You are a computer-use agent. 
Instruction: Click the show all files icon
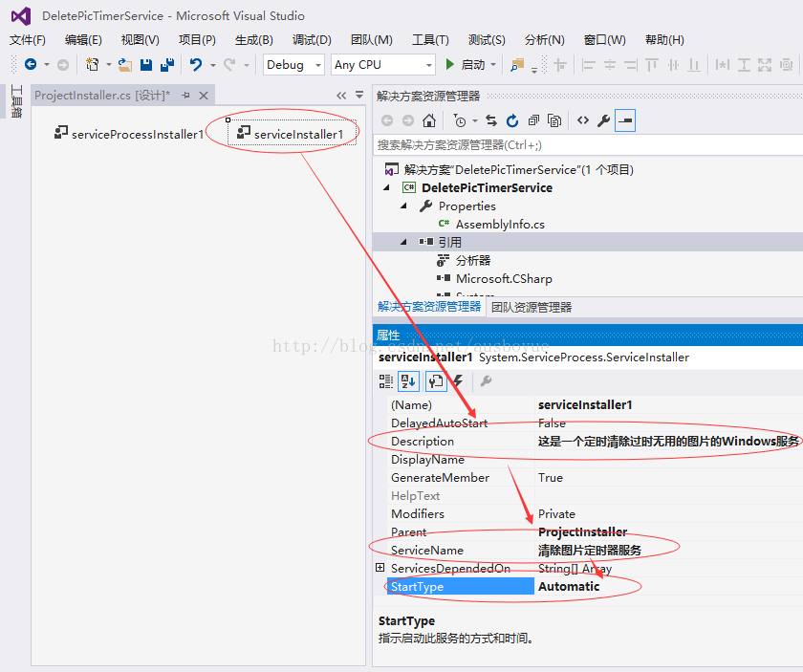(x=554, y=120)
